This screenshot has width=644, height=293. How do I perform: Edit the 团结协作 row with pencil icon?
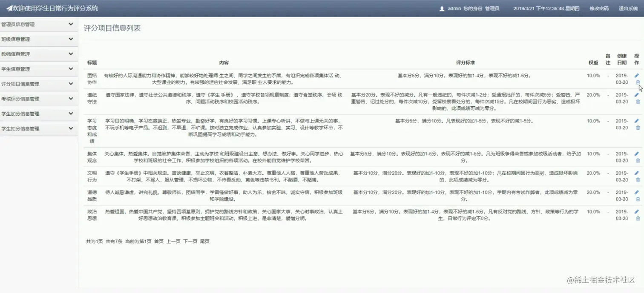click(637, 76)
